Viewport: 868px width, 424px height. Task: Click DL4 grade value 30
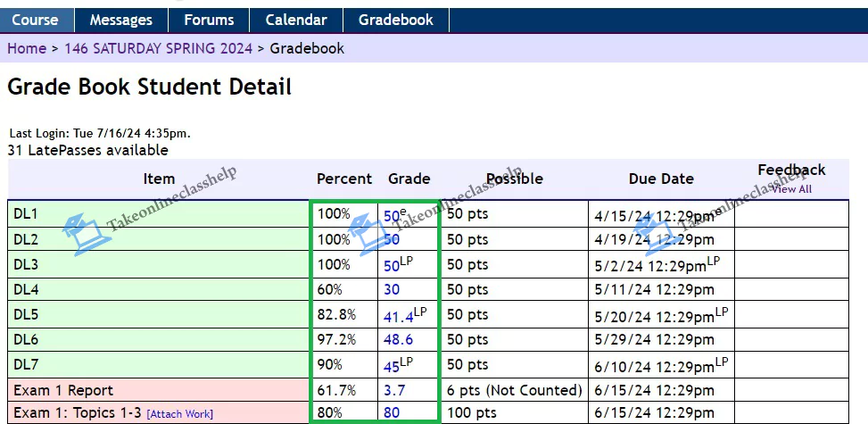[x=392, y=290]
